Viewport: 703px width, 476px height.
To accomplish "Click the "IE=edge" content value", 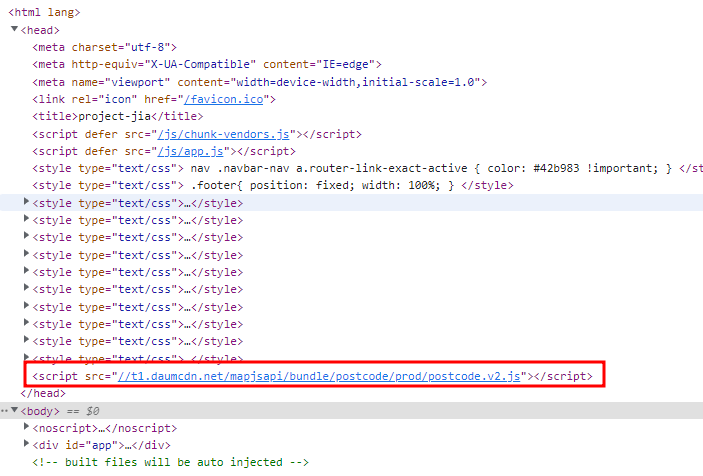I will 348,64.
